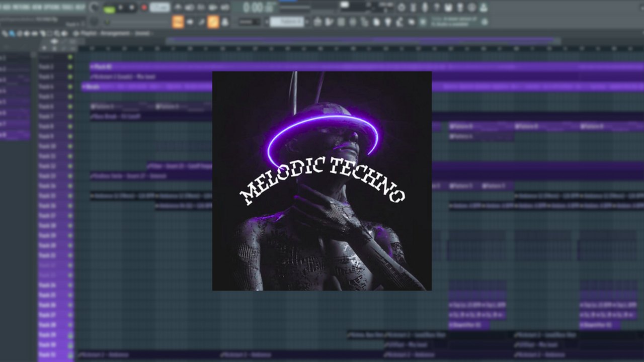Mute Track 14 using its green light
644x362 pixels.
point(70,186)
